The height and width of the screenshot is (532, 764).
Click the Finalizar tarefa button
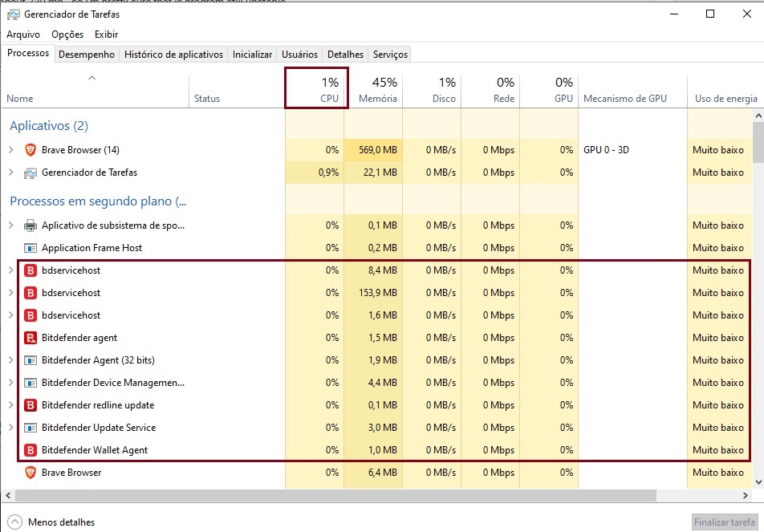(x=725, y=522)
